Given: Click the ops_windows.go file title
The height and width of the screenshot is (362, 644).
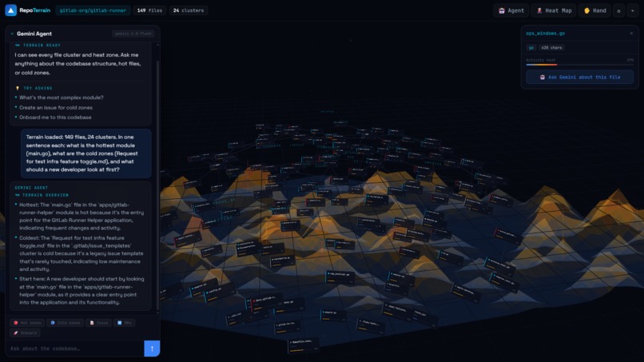Looking at the screenshot, I should tap(545, 34).
